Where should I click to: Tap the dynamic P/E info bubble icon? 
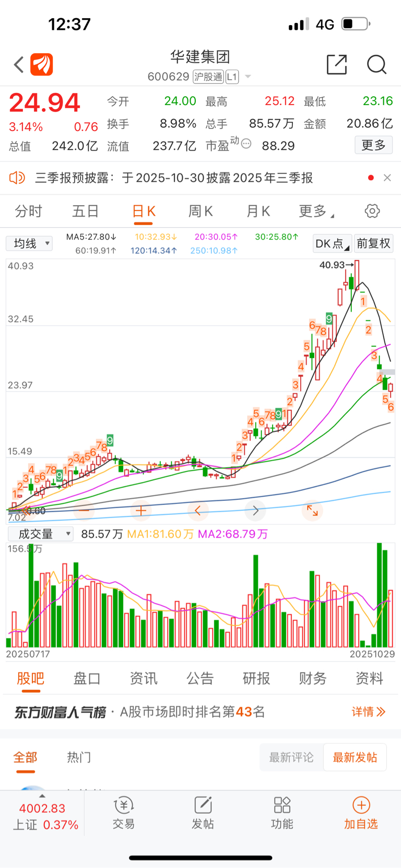point(246,144)
